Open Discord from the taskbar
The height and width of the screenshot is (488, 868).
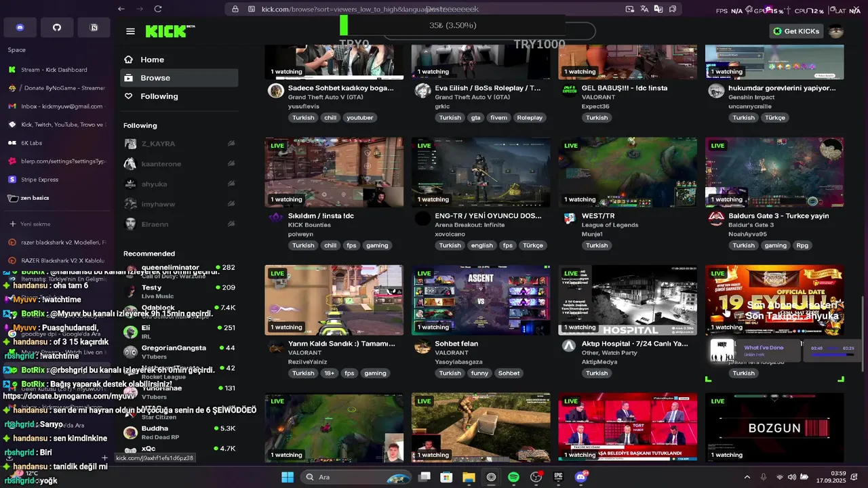pyautogui.click(x=580, y=477)
